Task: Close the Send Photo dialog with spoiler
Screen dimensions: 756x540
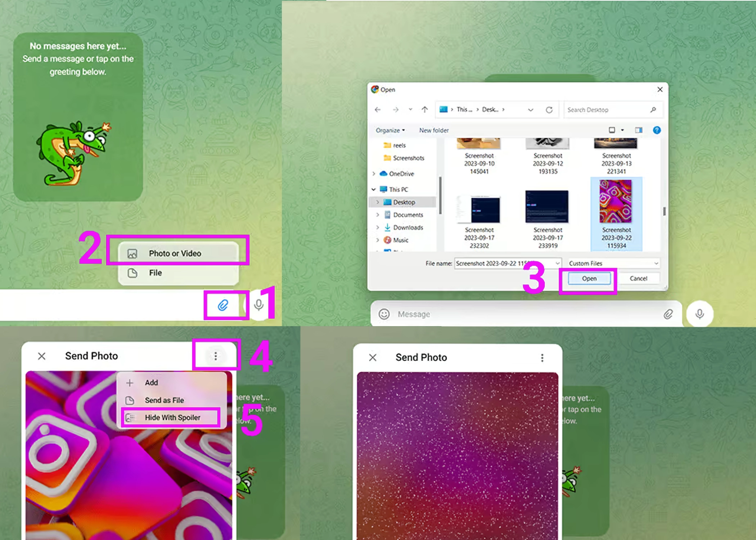Action: tap(373, 357)
